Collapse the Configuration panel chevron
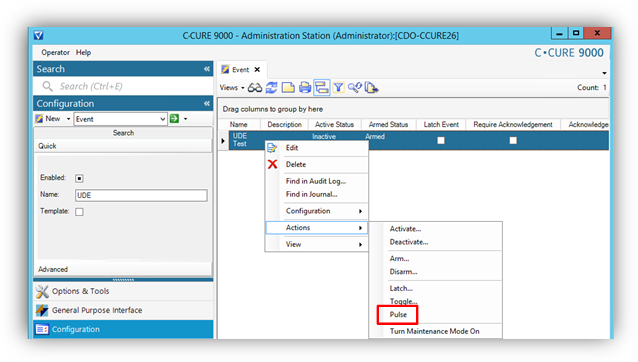The height and width of the screenshot is (362, 638). point(207,103)
